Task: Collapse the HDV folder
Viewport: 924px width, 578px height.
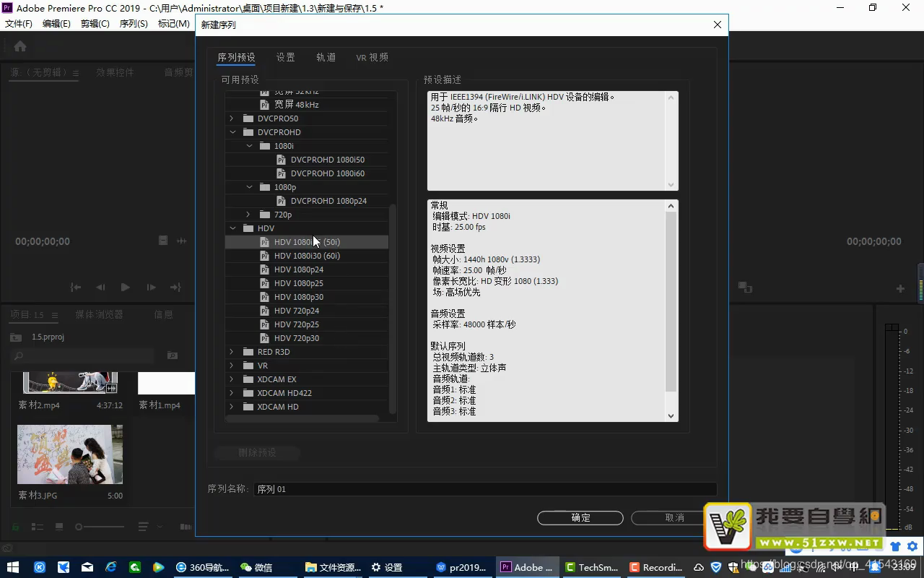Action: 232,228
